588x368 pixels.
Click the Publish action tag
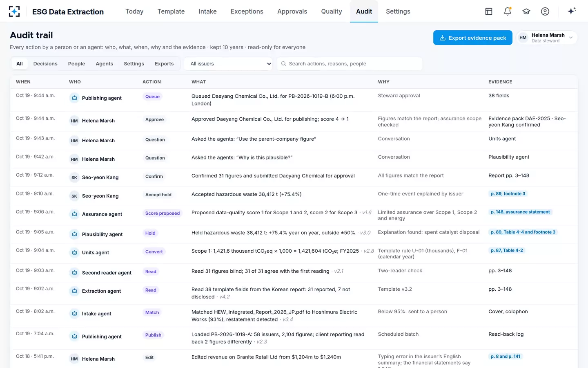(x=153, y=335)
